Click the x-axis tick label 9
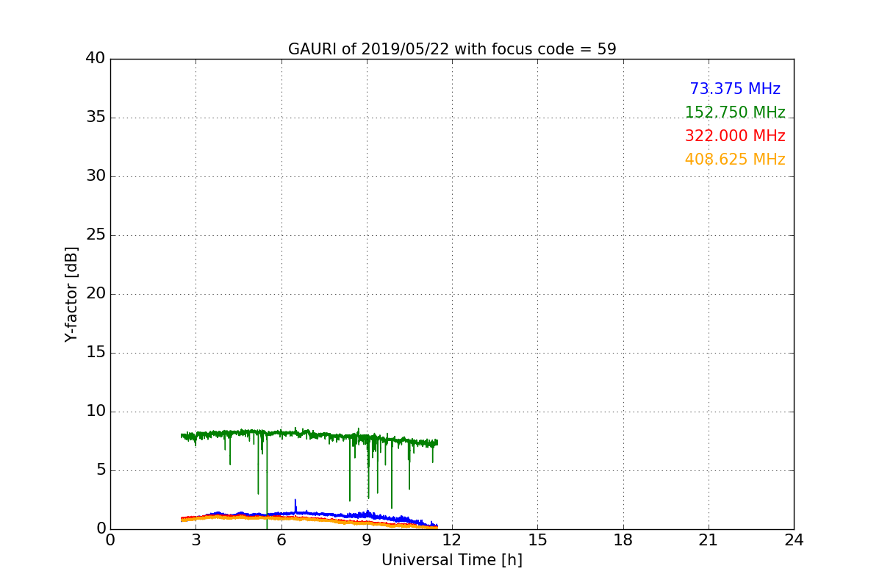The height and width of the screenshot is (588, 882). 367,540
